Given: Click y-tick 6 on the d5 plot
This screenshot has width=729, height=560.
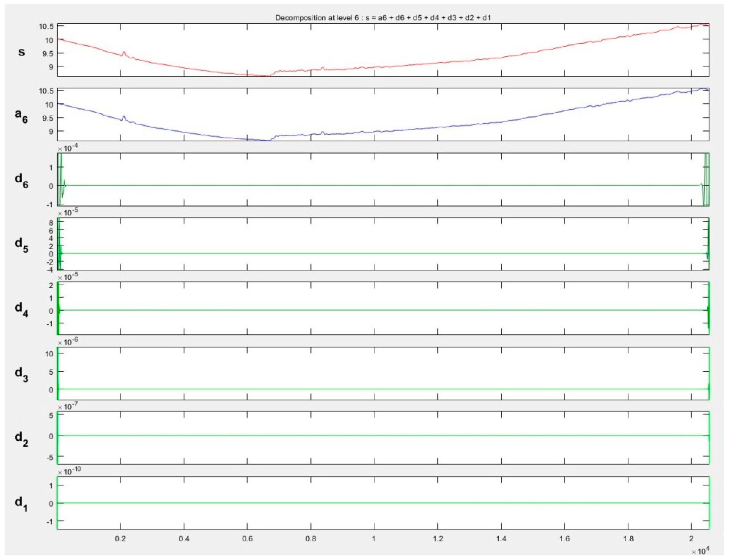Looking at the screenshot, I should (x=51, y=231).
